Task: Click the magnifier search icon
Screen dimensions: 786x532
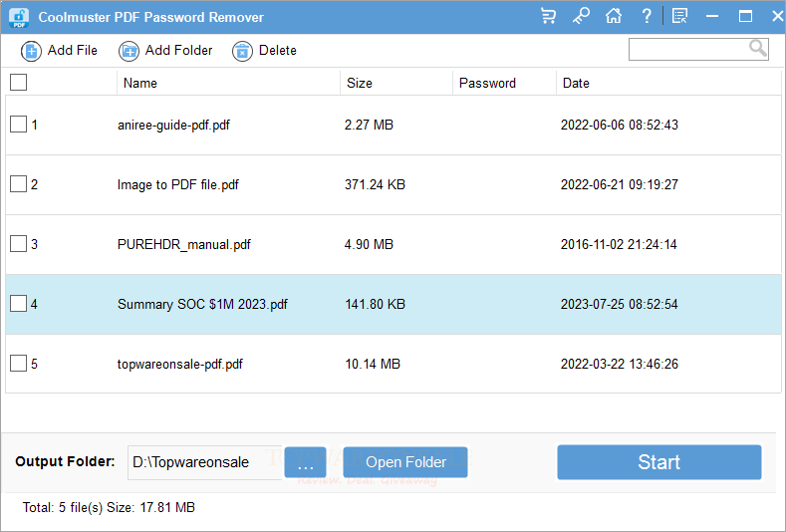Action: tap(758, 49)
